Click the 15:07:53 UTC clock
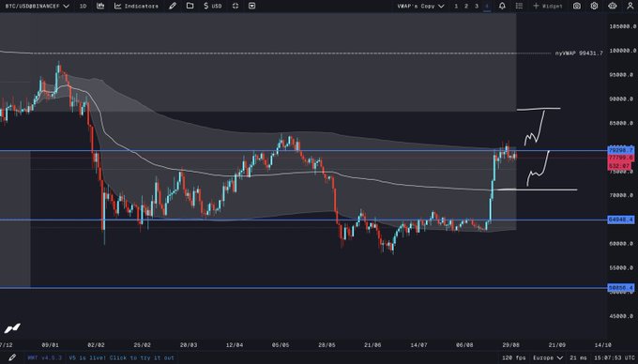Viewport: 638px width, 364px height. point(614,357)
